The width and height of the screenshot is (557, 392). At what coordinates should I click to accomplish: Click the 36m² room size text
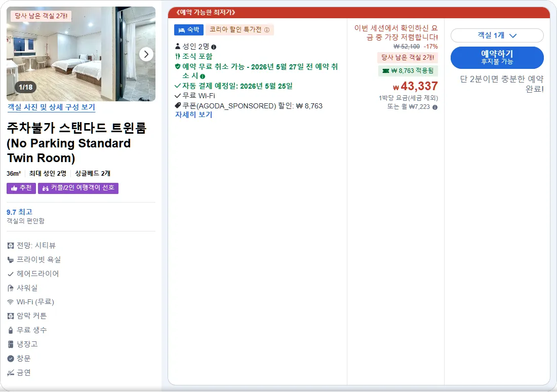[x=14, y=173]
